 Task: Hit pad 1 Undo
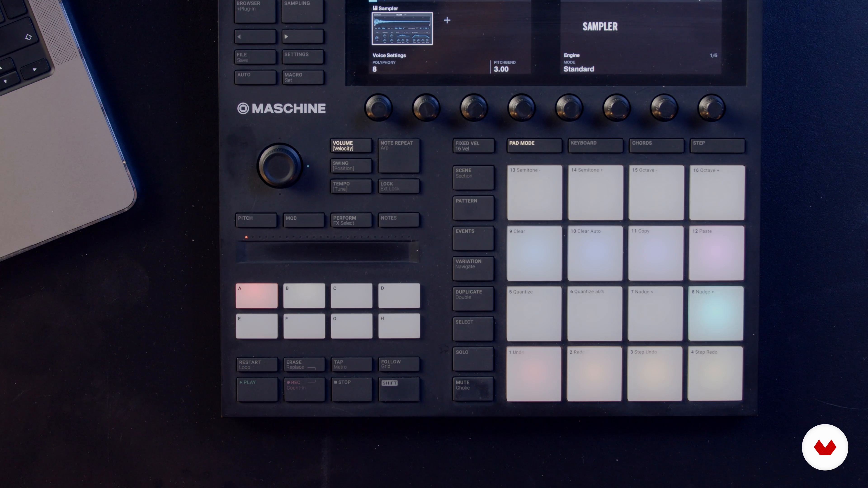[534, 374]
